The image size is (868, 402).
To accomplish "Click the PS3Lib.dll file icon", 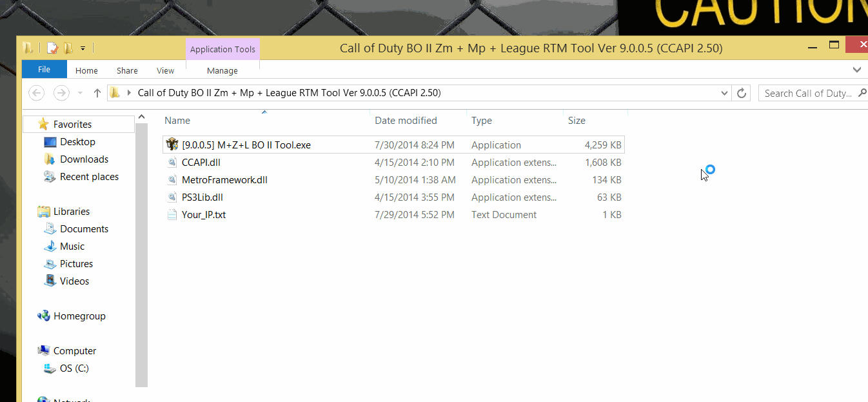I will tap(172, 197).
